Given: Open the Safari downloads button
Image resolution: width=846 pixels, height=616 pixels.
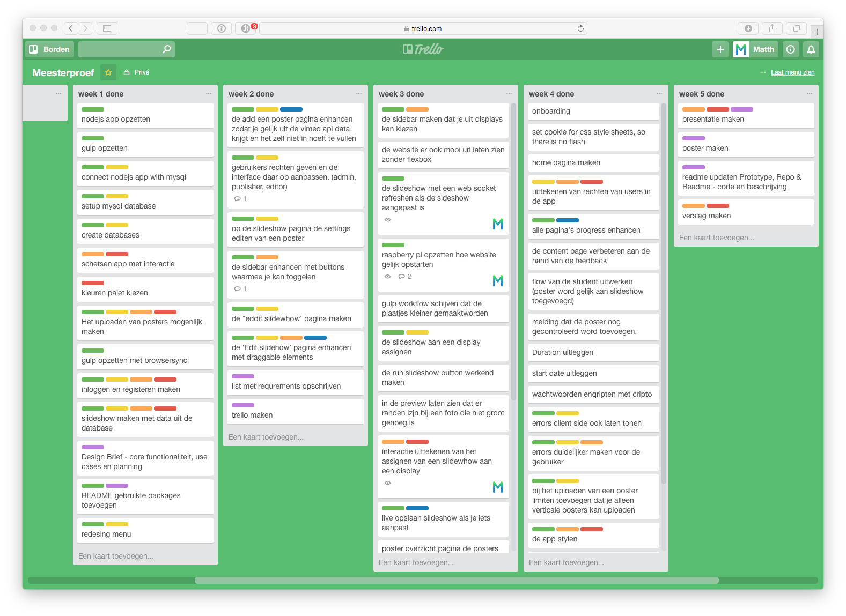Looking at the screenshot, I should coord(748,28).
